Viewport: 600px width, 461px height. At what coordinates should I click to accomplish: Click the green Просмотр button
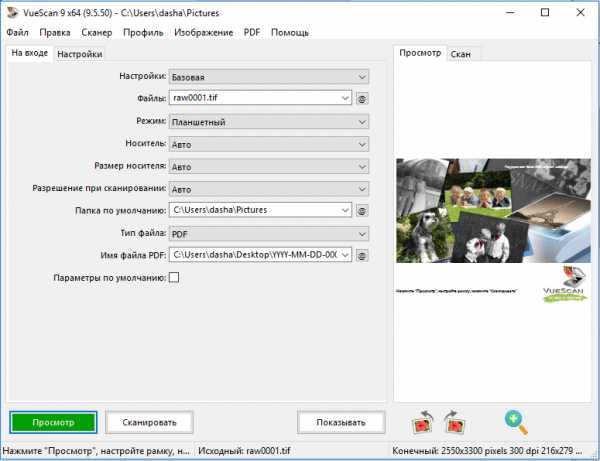point(53,422)
